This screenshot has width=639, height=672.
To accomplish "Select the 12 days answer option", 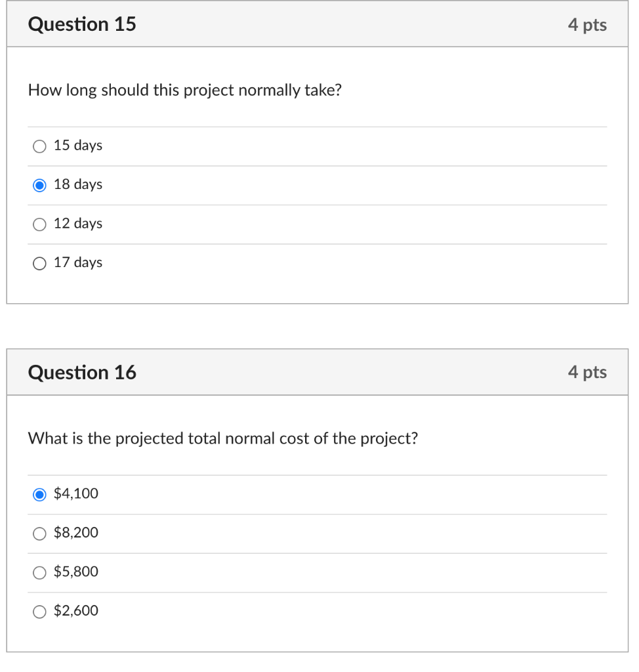I will (x=39, y=224).
